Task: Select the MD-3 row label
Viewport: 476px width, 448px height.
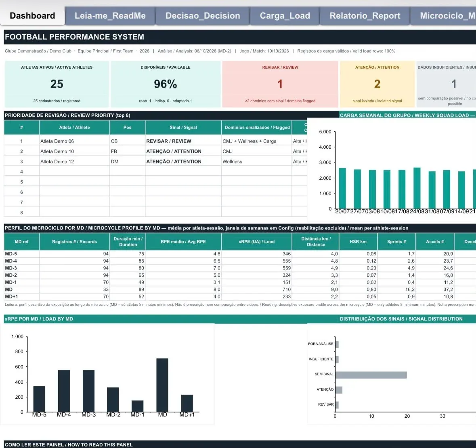Action: pos(21,268)
